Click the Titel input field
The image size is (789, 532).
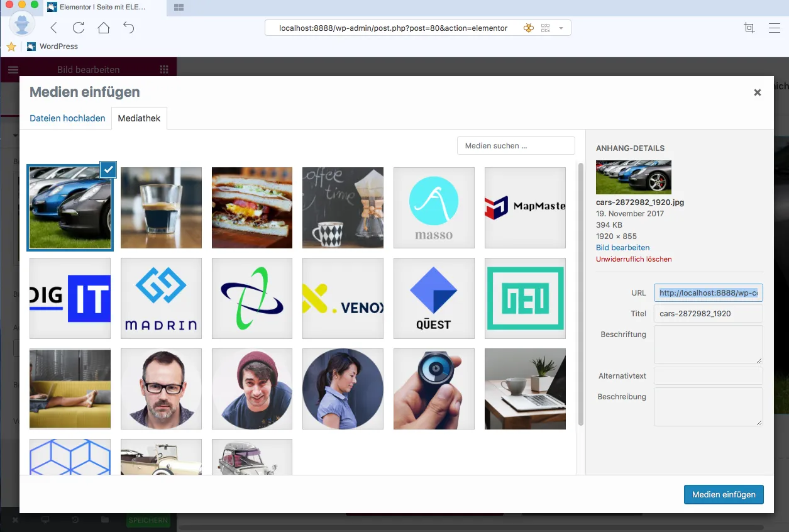709,313
